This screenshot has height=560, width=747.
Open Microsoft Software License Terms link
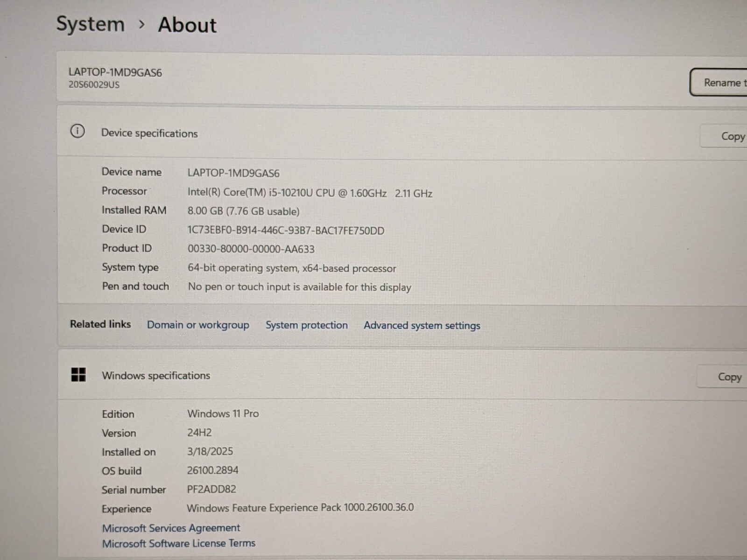(x=179, y=543)
